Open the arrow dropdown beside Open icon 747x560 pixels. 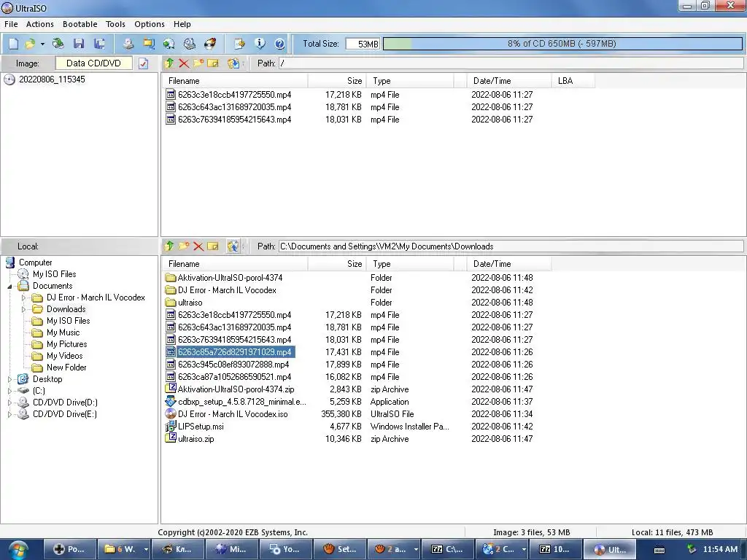(42, 44)
